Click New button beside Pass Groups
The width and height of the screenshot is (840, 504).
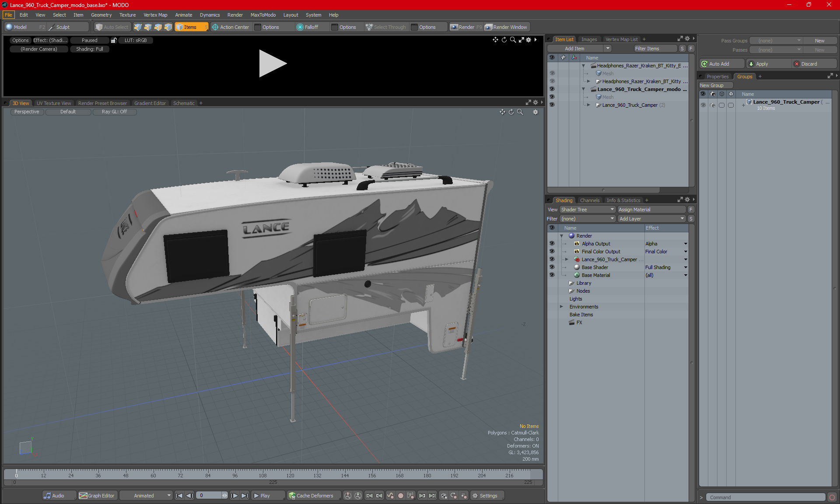point(820,41)
